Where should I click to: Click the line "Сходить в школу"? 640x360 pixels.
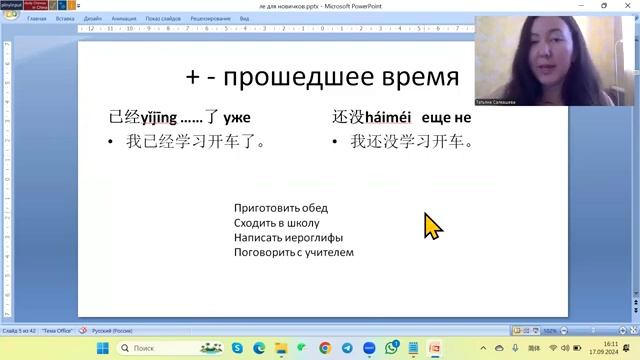pyautogui.click(x=277, y=223)
